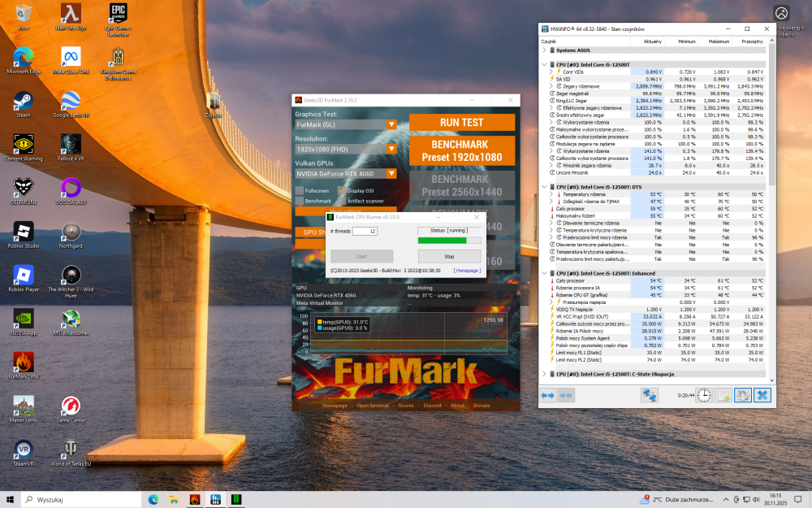
Task: Open MSI Afterburner desktop icon
Action: click(71, 319)
